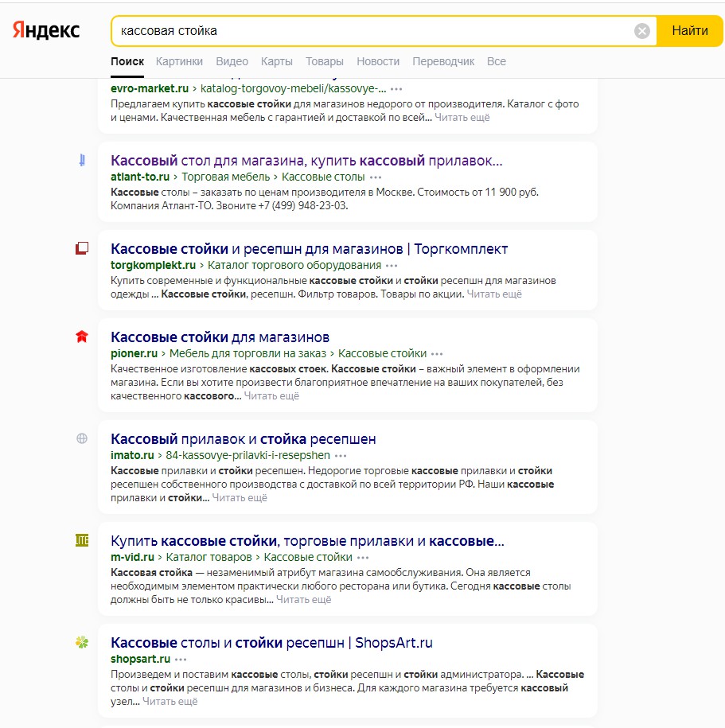Click the Яндекс logo
Viewport: 725px width, 728px height.
coord(46,30)
